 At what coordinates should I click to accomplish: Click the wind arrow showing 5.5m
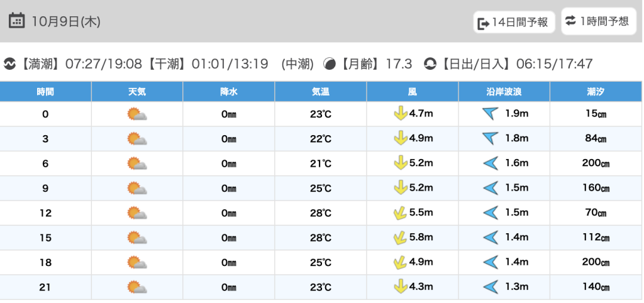(x=398, y=213)
